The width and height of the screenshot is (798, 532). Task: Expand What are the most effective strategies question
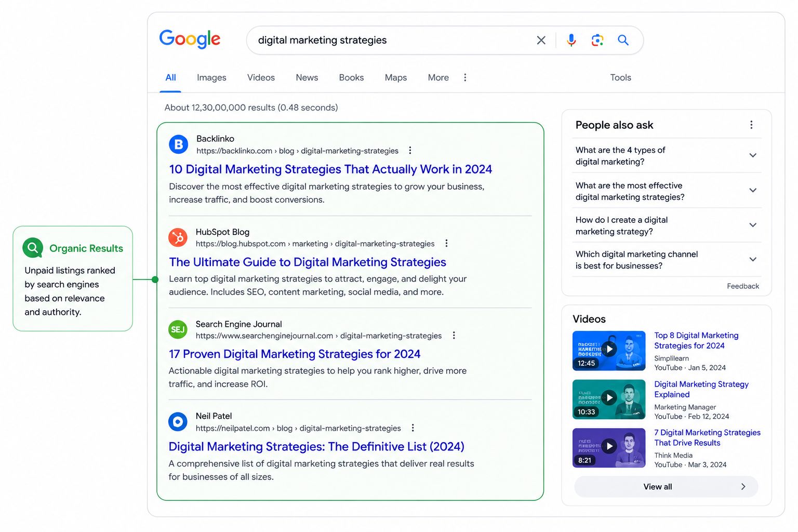(x=667, y=191)
